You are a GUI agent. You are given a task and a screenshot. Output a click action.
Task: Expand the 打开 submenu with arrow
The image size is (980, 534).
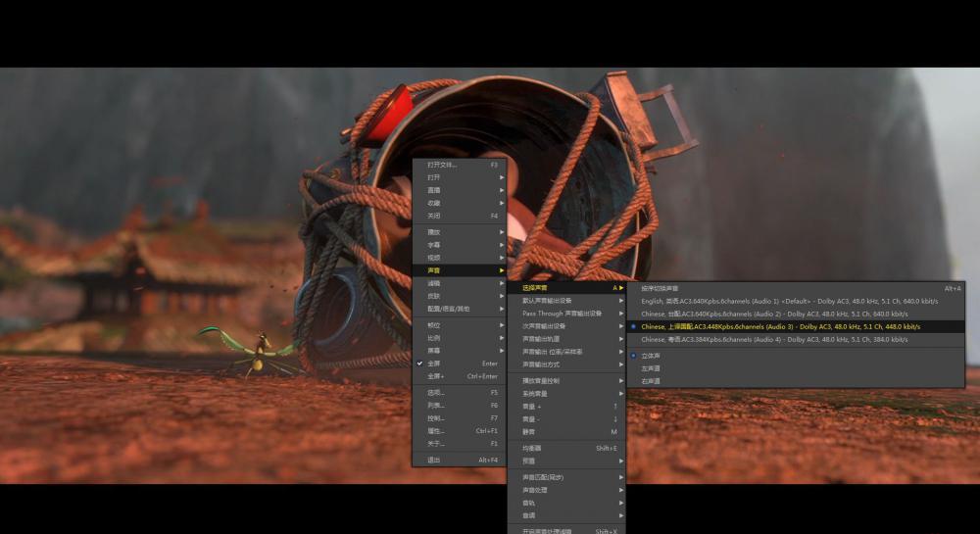(x=460, y=177)
